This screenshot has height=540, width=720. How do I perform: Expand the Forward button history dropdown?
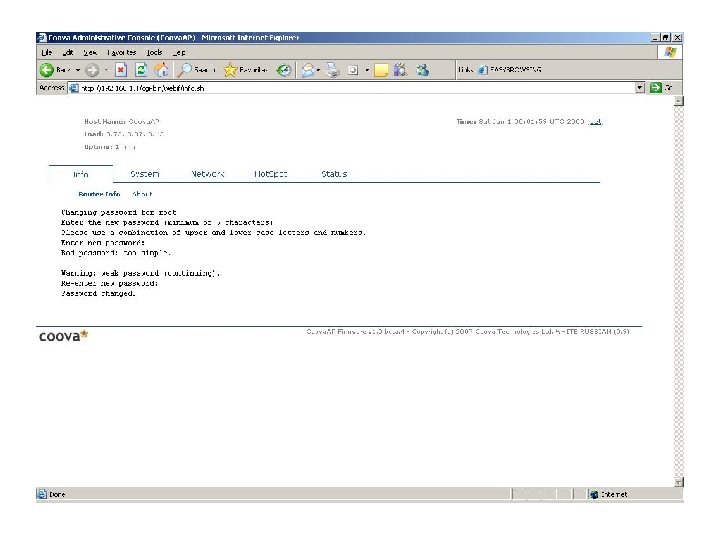[106, 70]
